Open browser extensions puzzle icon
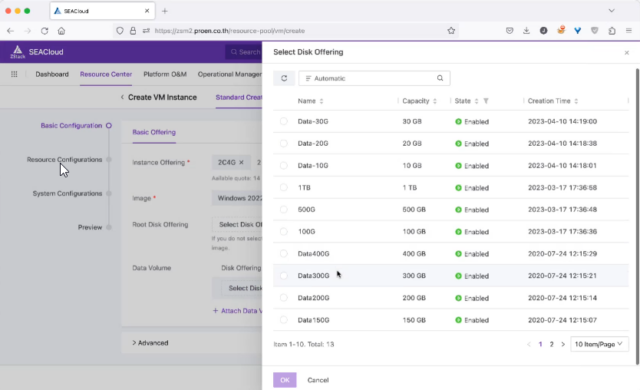 coord(612,31)
